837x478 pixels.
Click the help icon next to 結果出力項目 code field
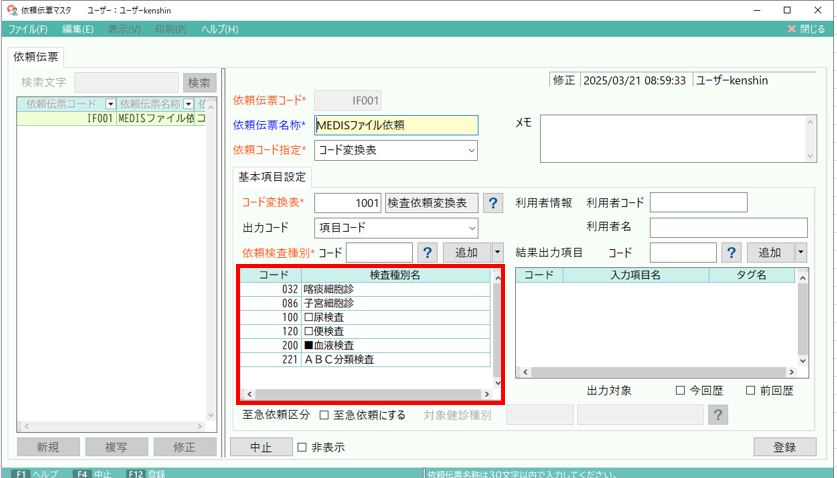click(x=731, y=253)
